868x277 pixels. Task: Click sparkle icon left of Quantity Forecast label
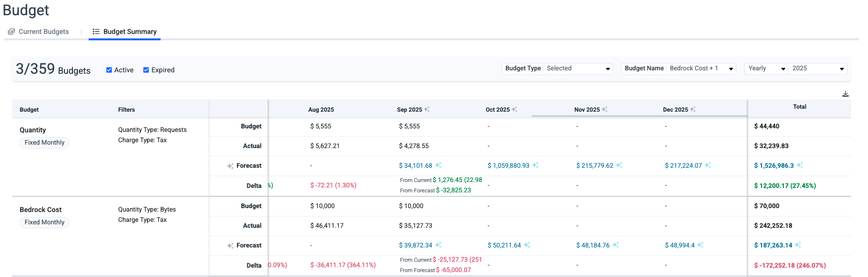pyautogui.click(x=230, y=166)
